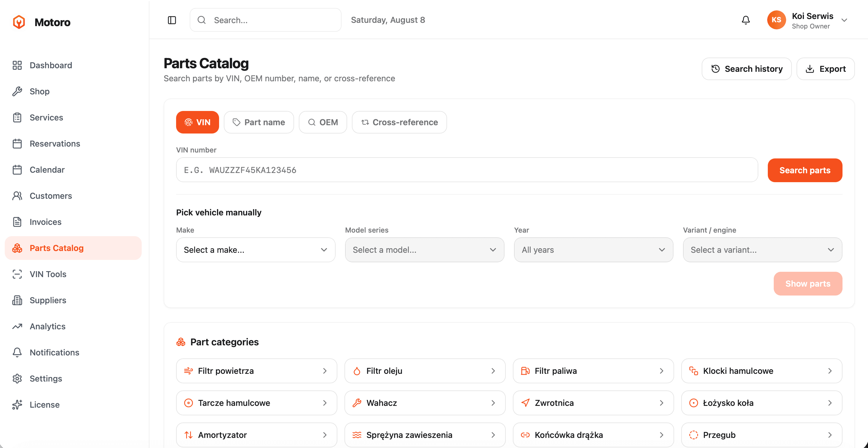
Task: Toggle the sidebar panel icon
Action: [172, 20]
